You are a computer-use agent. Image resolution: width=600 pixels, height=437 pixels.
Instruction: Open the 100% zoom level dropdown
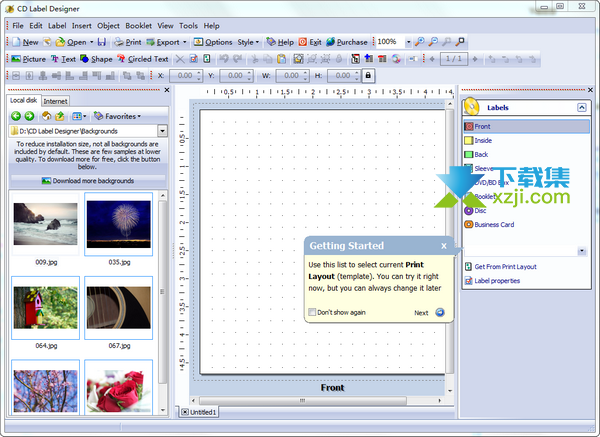pyautogui.click(x=408, y=42)
